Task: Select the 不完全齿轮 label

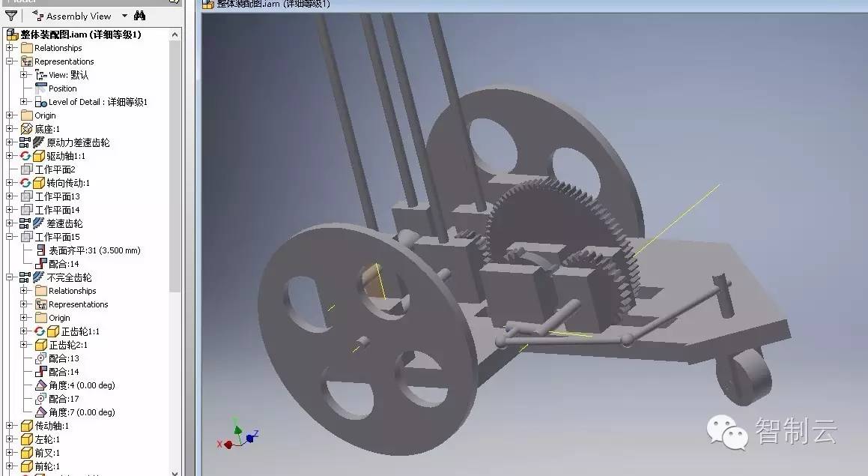Action: (69, 277)
